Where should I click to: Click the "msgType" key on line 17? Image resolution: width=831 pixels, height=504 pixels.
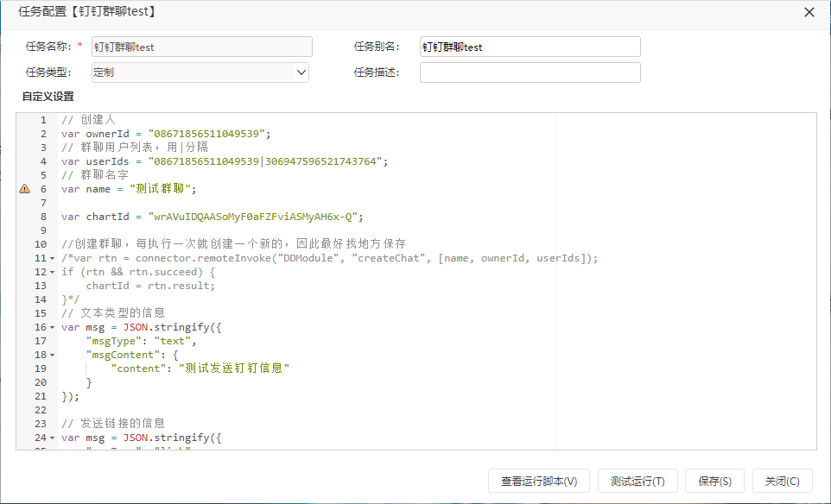point(114,341)
